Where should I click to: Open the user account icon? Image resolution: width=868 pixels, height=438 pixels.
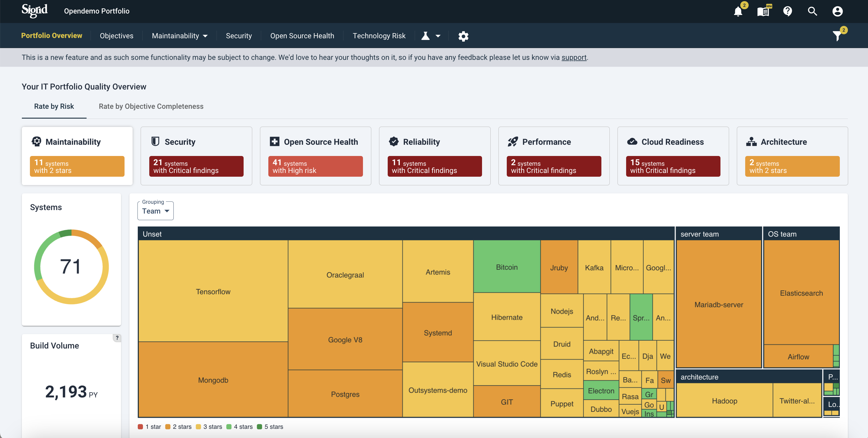click(837, 12)
